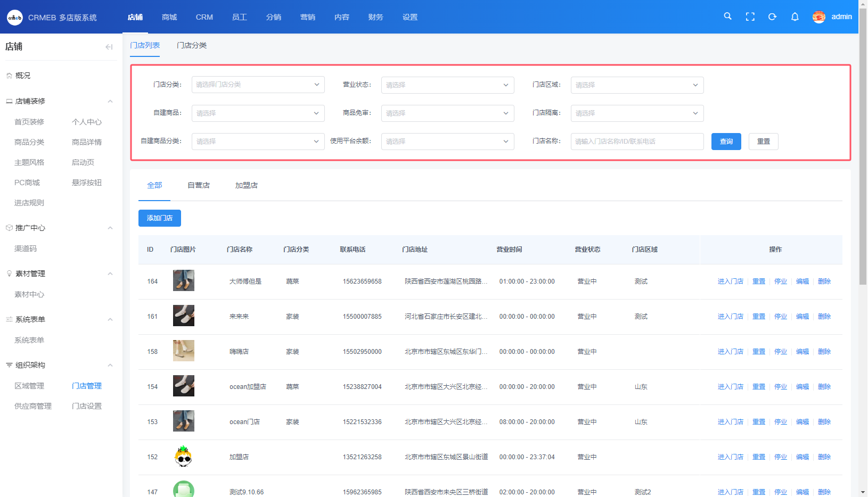The height and width of the screenshot is (497, 868).
Task: Click the 店铺装修 section icon
Action: (9, 101)
